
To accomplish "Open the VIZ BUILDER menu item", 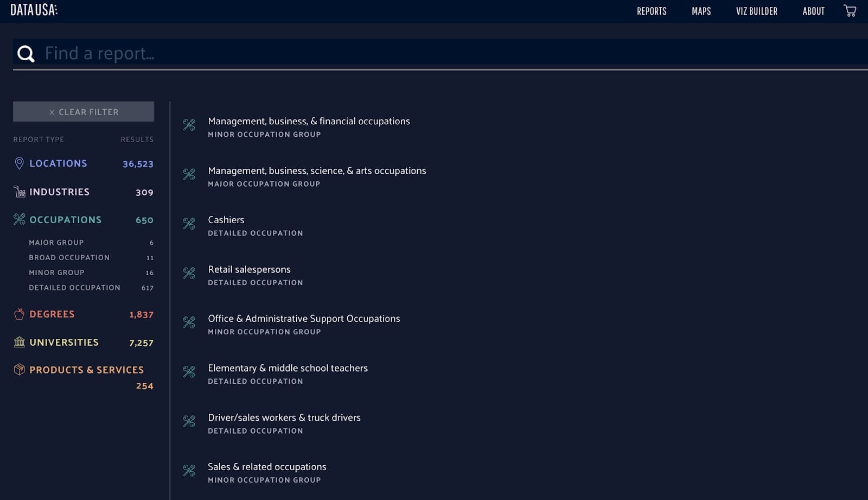I will [x=756, y=10].
